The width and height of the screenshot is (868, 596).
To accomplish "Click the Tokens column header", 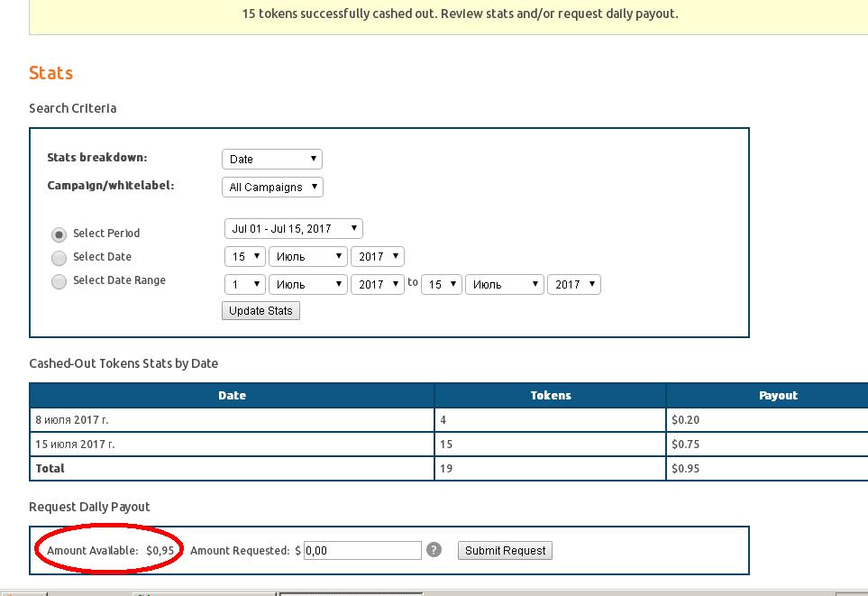I will [x=550, y=395].
